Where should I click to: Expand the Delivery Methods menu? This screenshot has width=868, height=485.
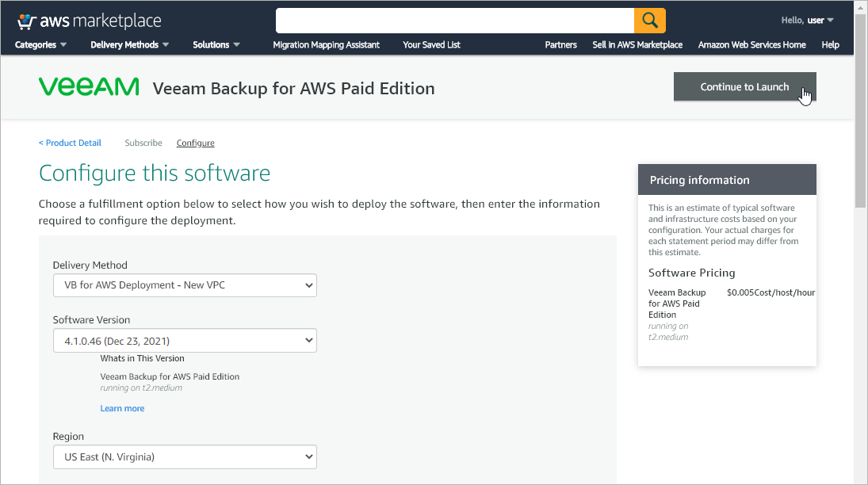[130, 45]
